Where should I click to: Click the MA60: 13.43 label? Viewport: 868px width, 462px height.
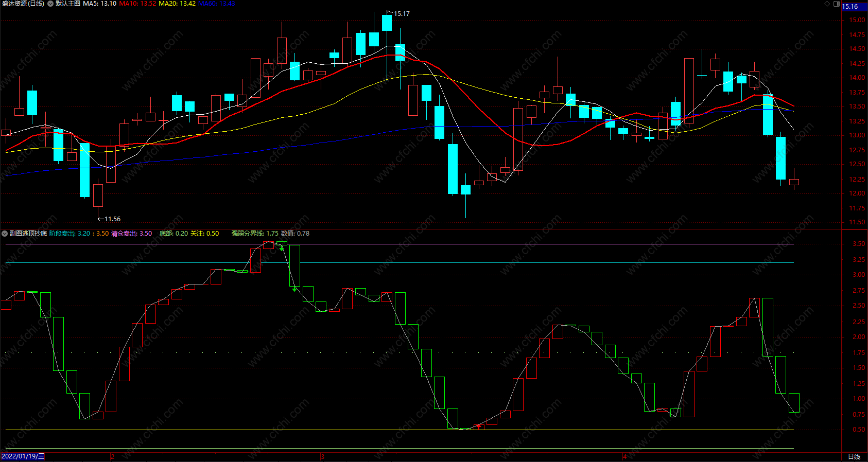pos(217,4)
